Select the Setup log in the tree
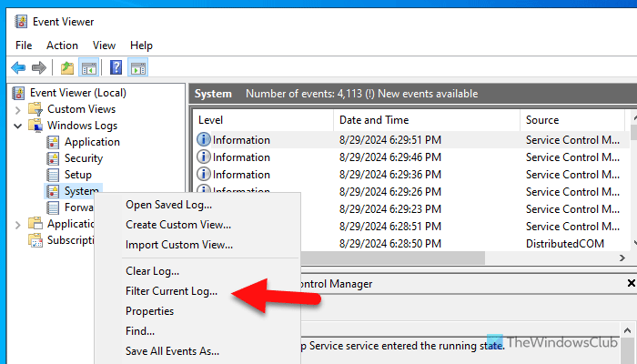The width and height of the screenshot is (637, 364). (x=77, y=175)
